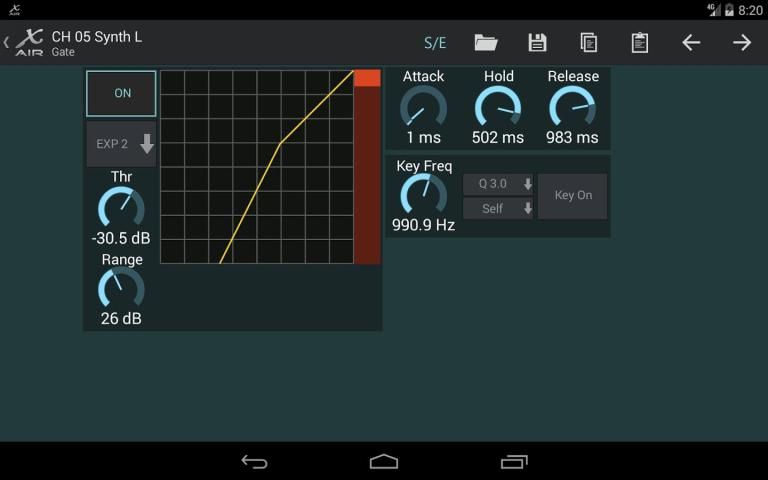Screen dimensions: 768x480
Task: Open the Self key source dropdown
Action: (498, 208)
